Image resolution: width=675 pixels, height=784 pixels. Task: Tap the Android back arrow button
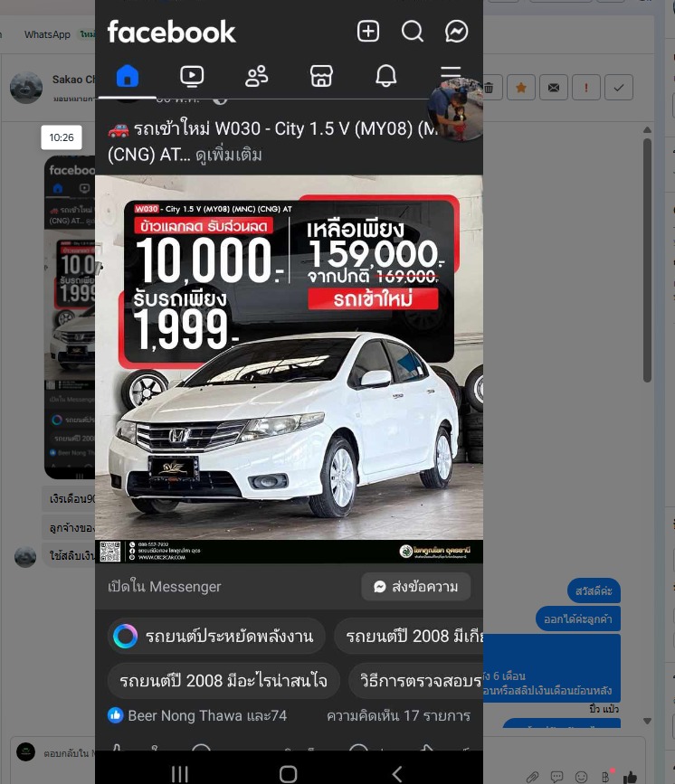397,774
